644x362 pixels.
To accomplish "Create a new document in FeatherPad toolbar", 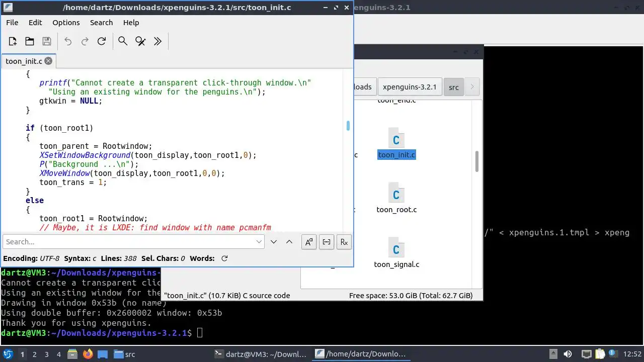I will tap(13, 41).
